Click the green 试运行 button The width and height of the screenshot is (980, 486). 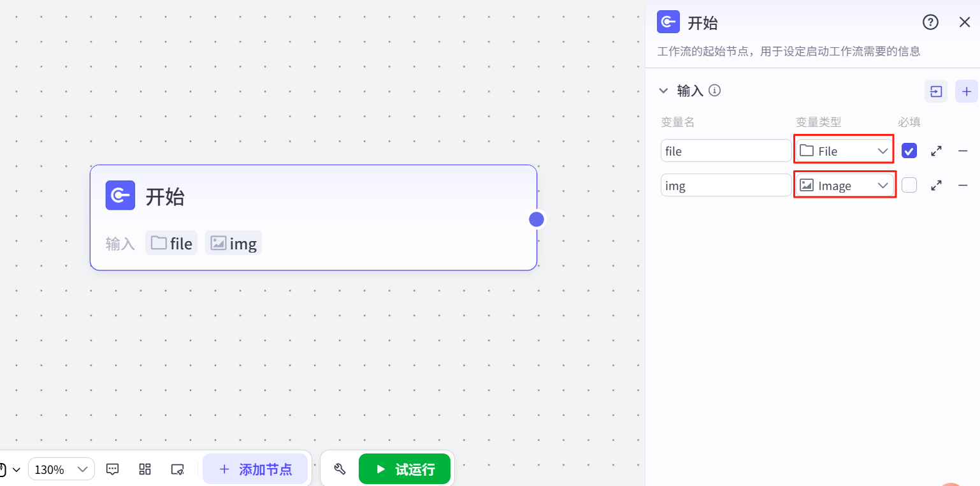tap(405, 469)
